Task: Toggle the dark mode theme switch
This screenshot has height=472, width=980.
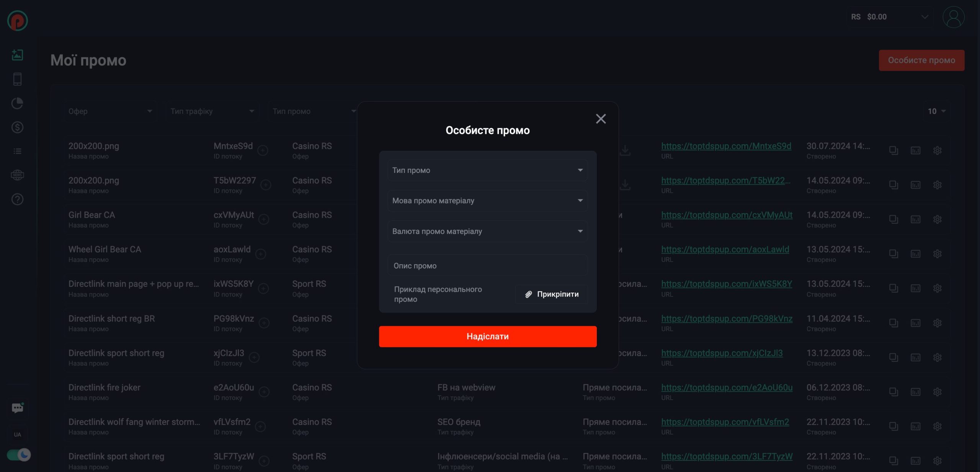Action: 18,455
